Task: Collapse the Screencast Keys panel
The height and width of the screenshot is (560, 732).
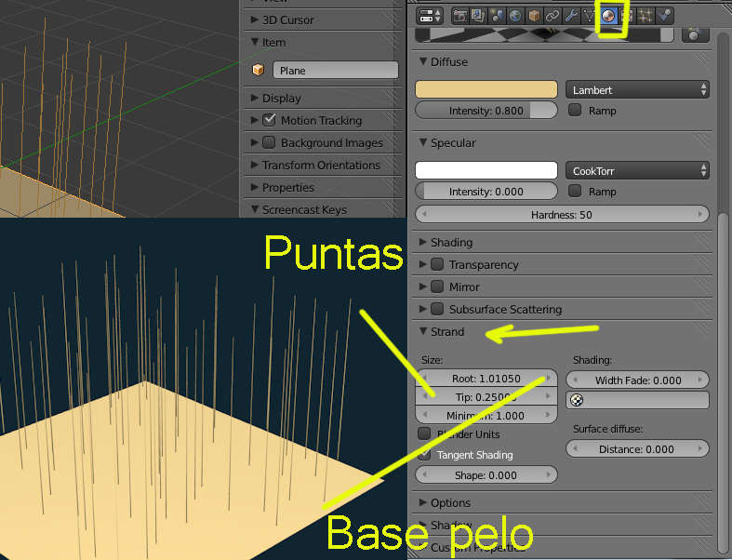Action: coord(255,209)
